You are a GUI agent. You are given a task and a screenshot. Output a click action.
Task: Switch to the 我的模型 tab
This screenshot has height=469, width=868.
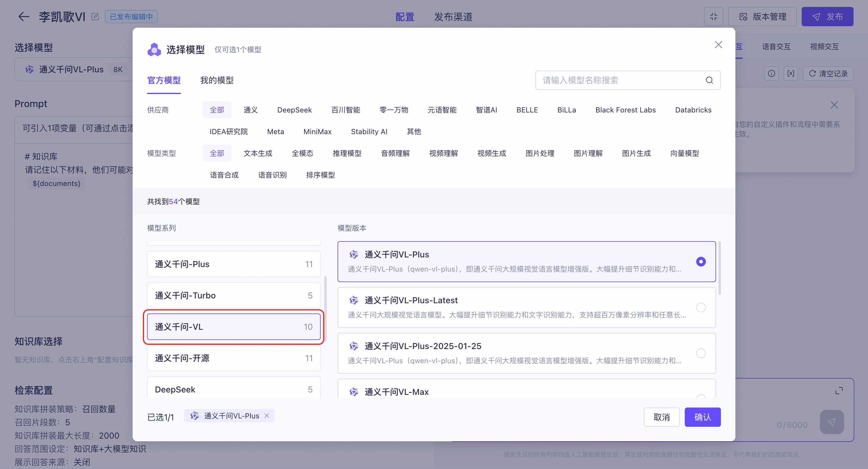pyautogui.click(x=217, y=80)
